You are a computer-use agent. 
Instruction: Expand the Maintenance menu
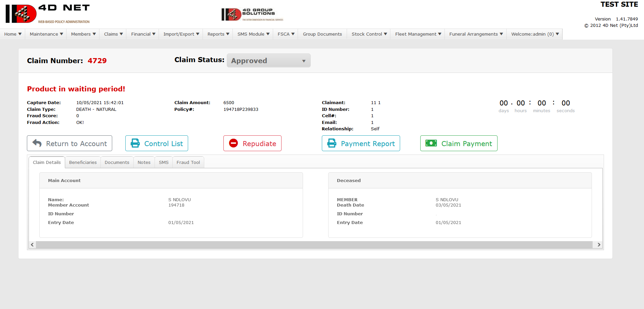click(46, 34)
